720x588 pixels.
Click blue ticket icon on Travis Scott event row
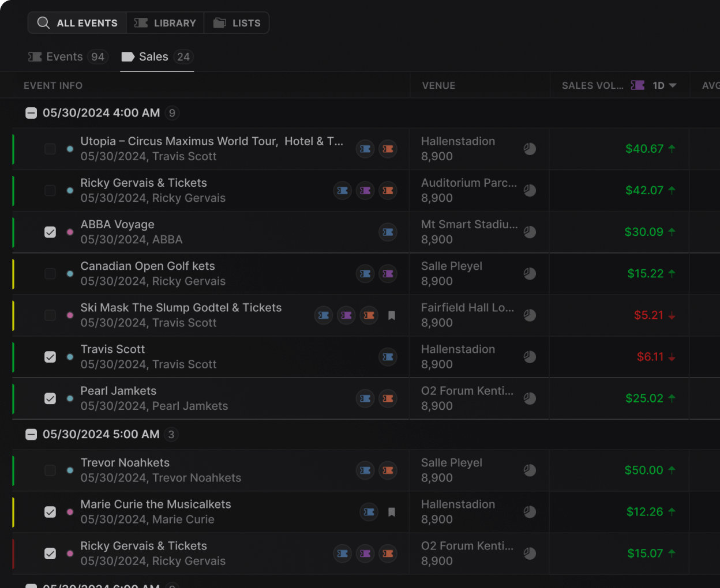(x=388, y=357)
